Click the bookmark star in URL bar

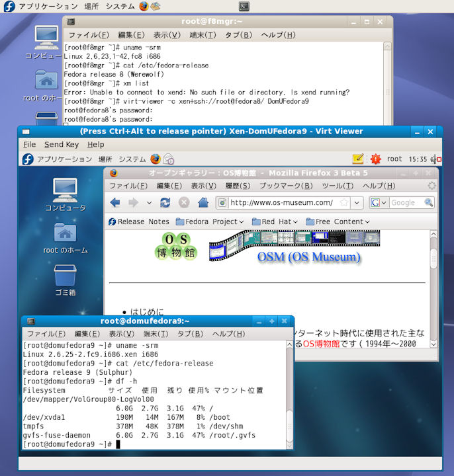click(x=343, y=202)
